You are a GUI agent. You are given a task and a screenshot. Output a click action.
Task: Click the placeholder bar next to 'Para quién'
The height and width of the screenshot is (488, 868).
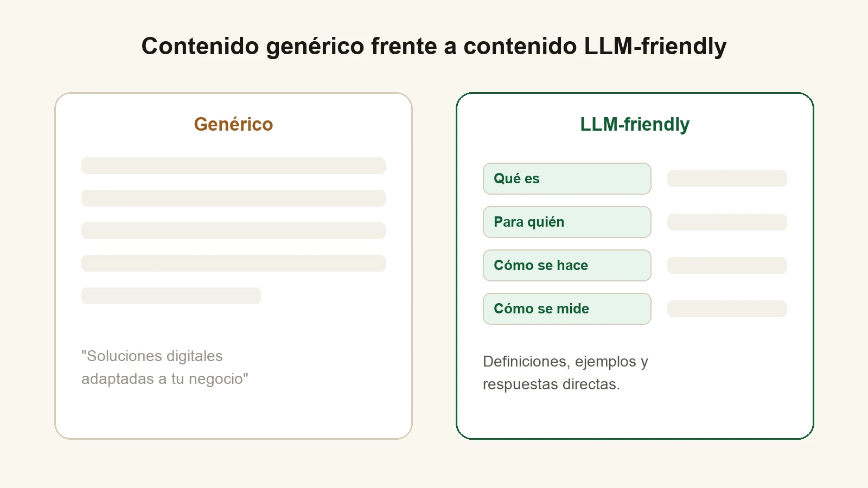(x=727, y=222)
